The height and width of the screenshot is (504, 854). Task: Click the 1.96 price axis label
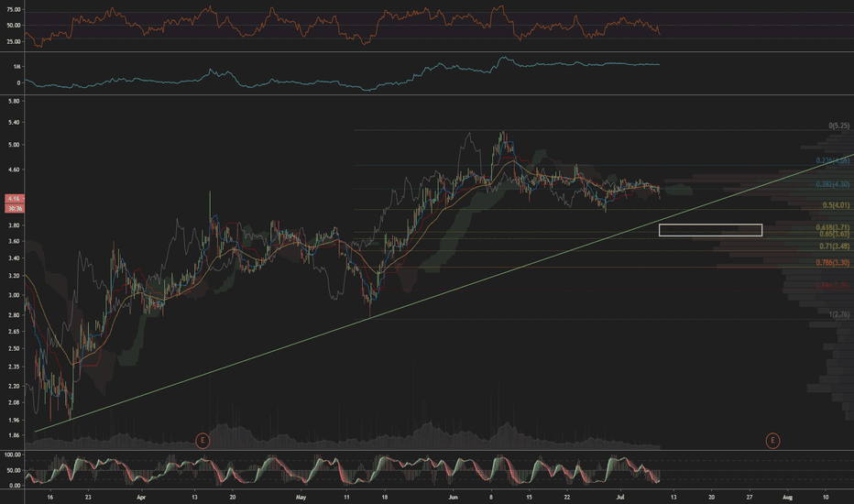click(14, 420)
